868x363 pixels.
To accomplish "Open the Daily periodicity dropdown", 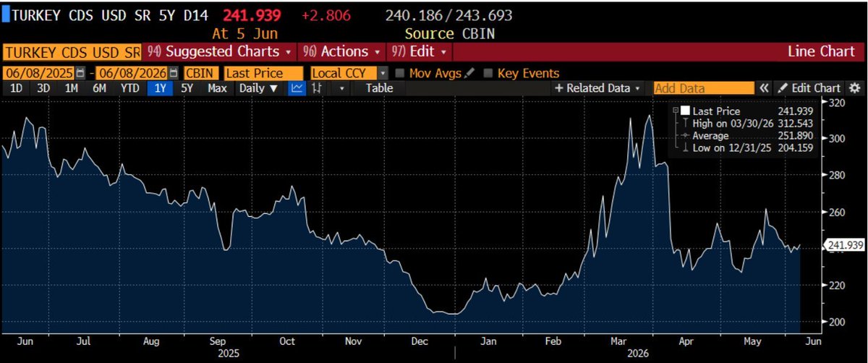I will click(259, 88).
